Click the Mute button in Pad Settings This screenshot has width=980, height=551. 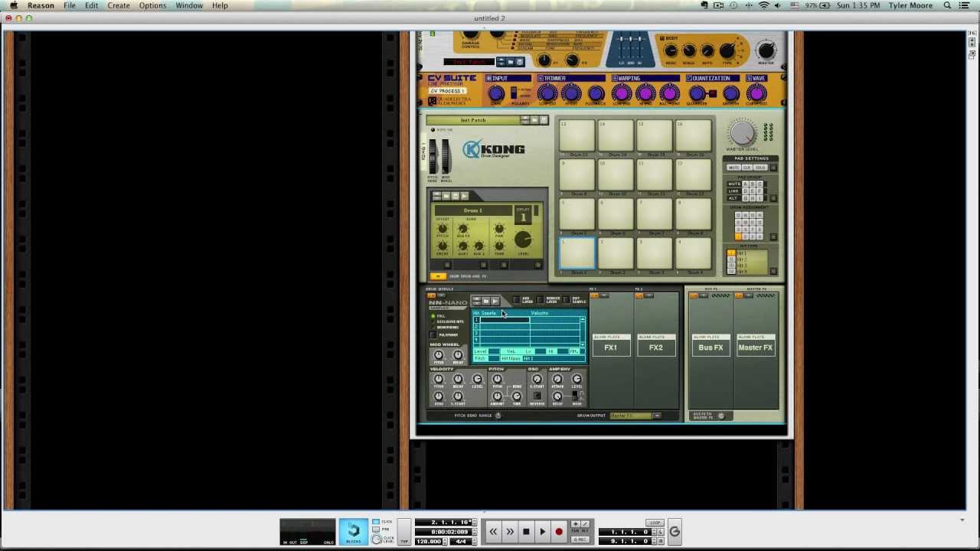[733, 168]
